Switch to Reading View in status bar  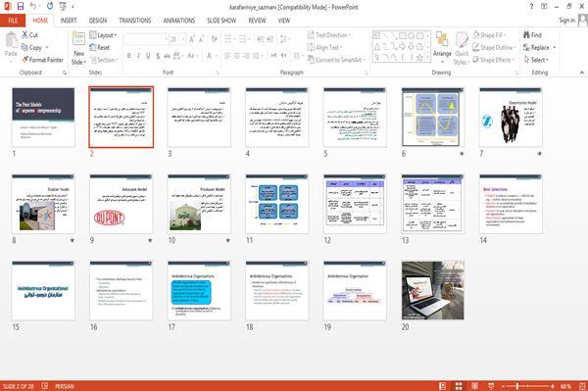[474, 386]
